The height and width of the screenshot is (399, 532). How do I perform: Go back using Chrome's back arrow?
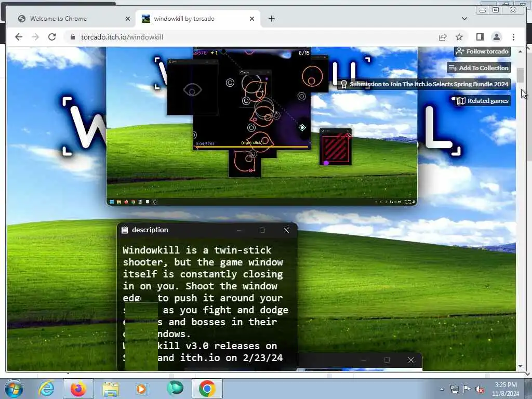pyautogui.click(x=19, y=37)
